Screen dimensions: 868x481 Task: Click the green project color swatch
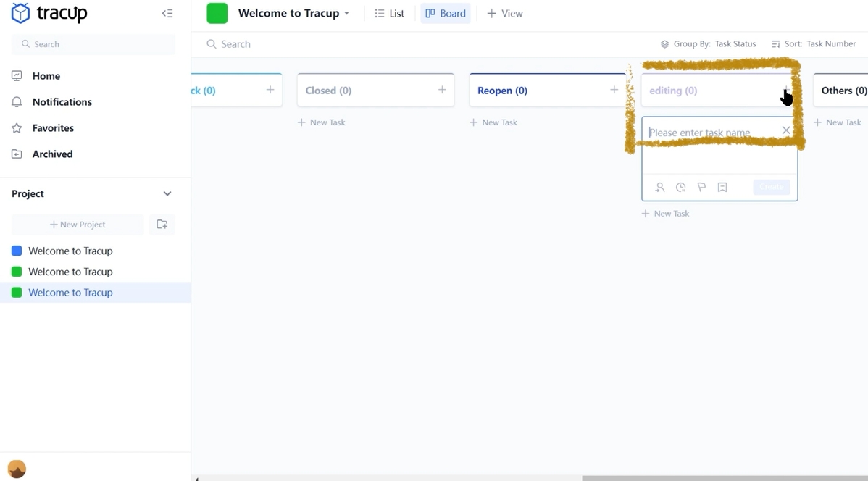(x=217, y=13)
